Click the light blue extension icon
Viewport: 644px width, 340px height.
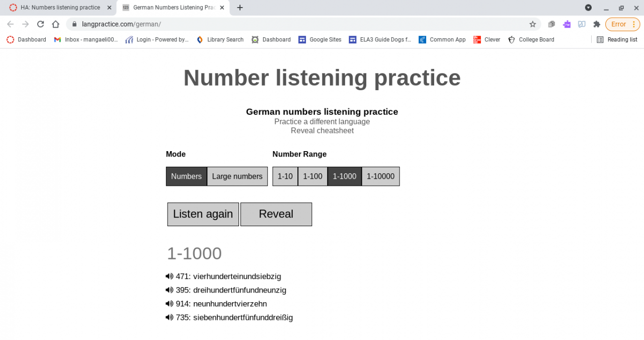(x=582, y=24)
